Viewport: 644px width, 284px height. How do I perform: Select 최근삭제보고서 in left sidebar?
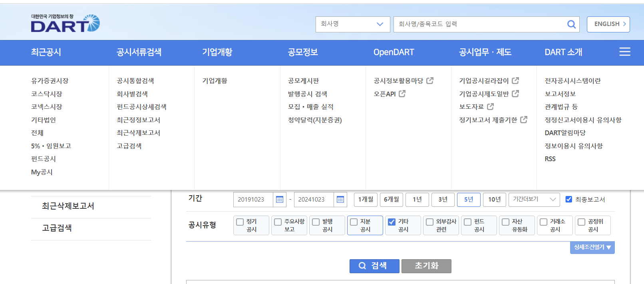(68, 206)
